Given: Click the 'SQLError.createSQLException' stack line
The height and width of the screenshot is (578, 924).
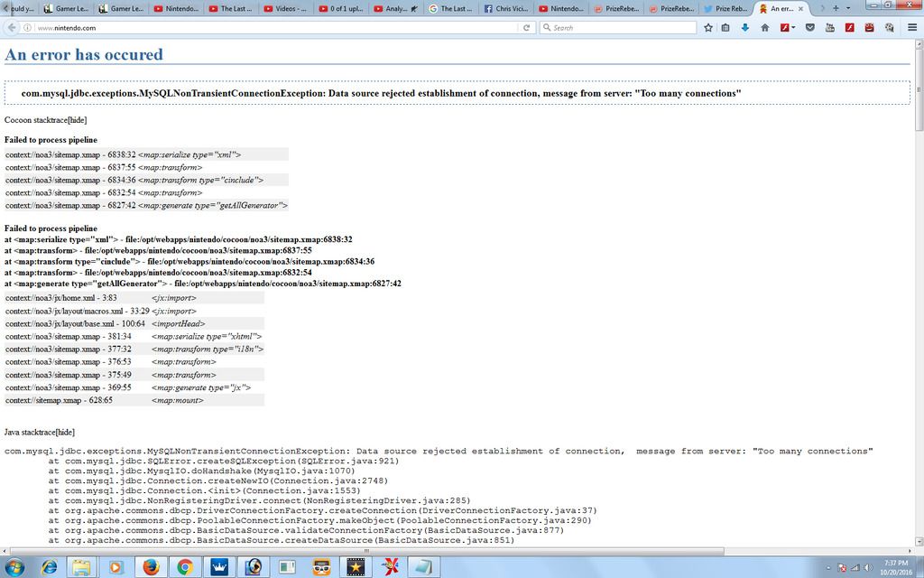Looking at the screenshot, I should coord(224,461).
